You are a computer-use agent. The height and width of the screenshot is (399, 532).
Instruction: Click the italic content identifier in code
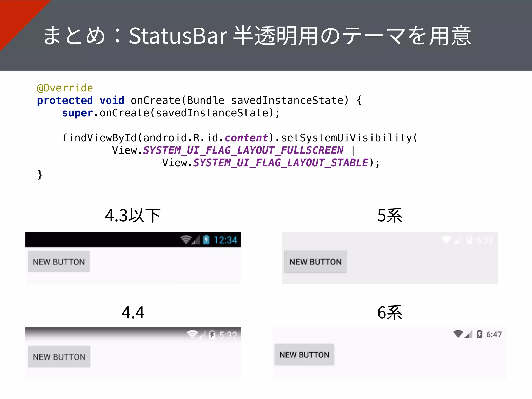(x=246, y=138)
